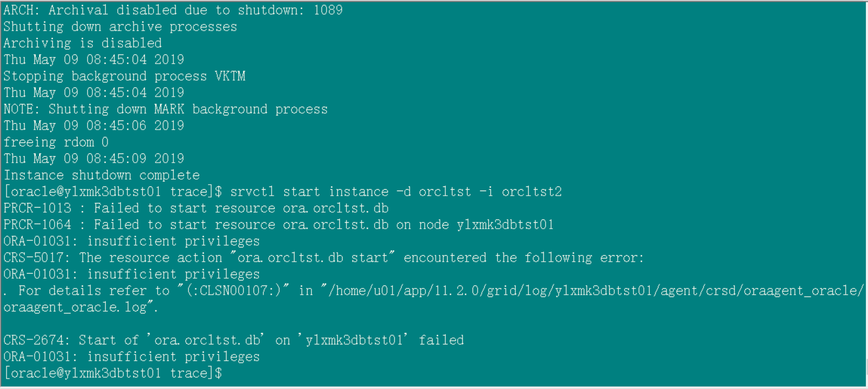Click the ORA-01031 line below CRS-2674
Image resolution: width=868 pixels, height=389 pixels.
click(131, 356)
